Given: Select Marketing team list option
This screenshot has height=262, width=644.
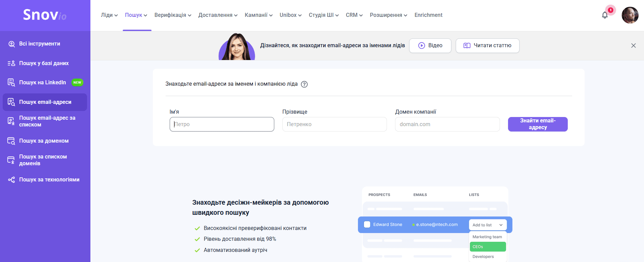Looking at the screenshot, I should point(487,237).
